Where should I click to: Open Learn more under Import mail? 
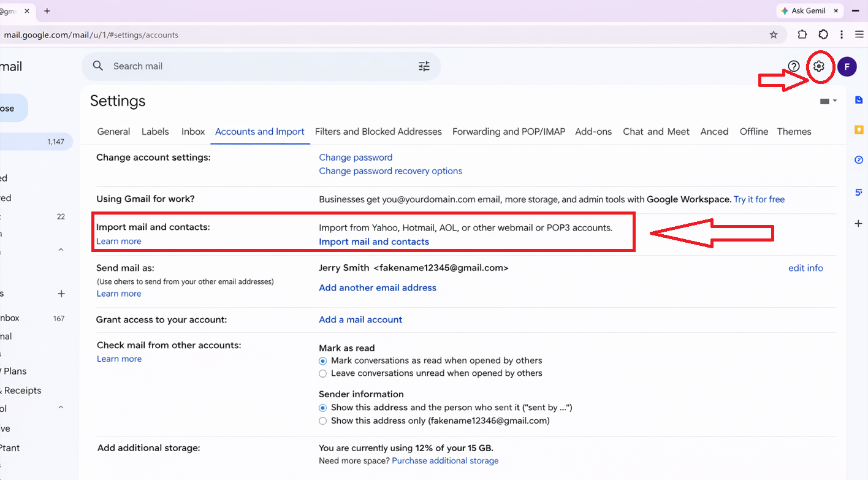coord(119,241)
